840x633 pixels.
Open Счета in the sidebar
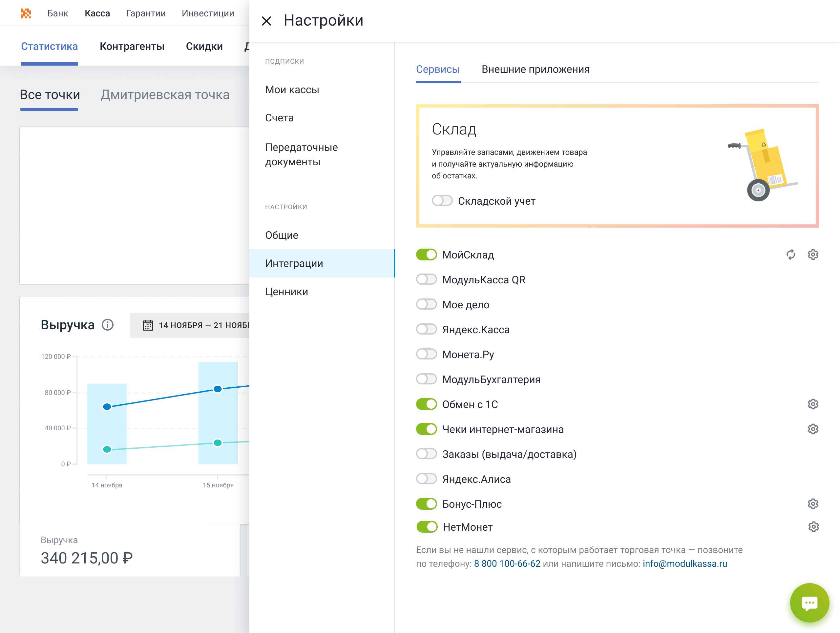[323, 118]
